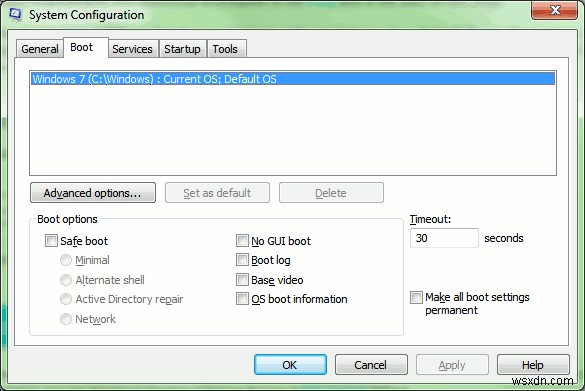Switch to the General tab
This screenshot has height=391, width=585.
(40, 49)
